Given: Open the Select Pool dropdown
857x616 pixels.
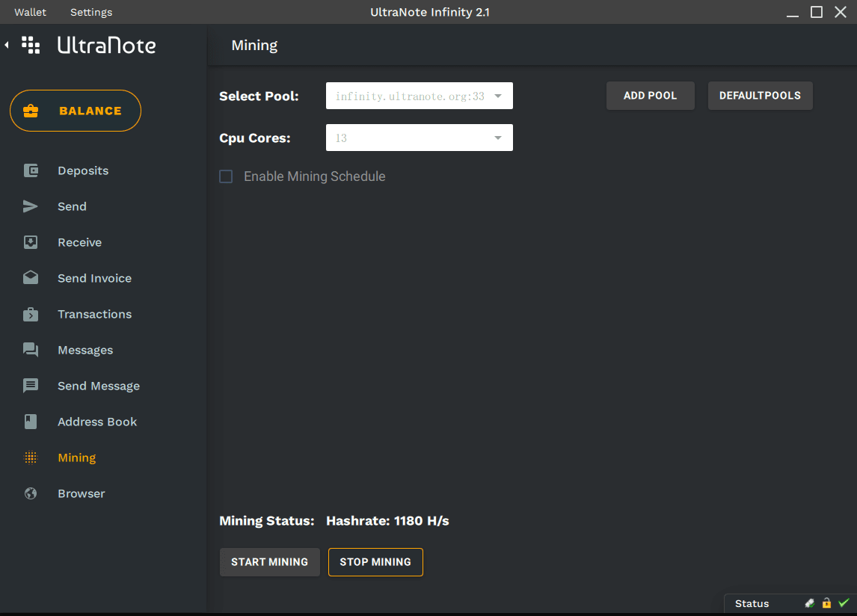Looking at the screenshot, I should coord(420,96).
